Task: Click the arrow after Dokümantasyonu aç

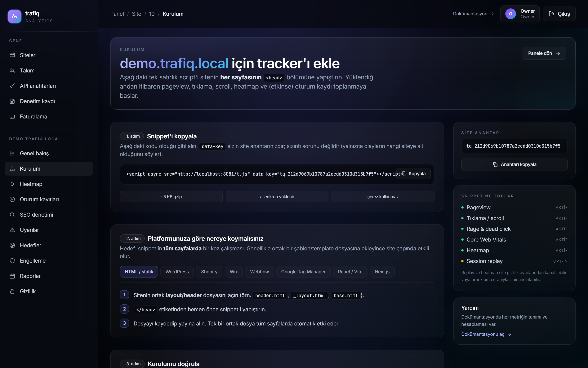Action: pos(509,334)
